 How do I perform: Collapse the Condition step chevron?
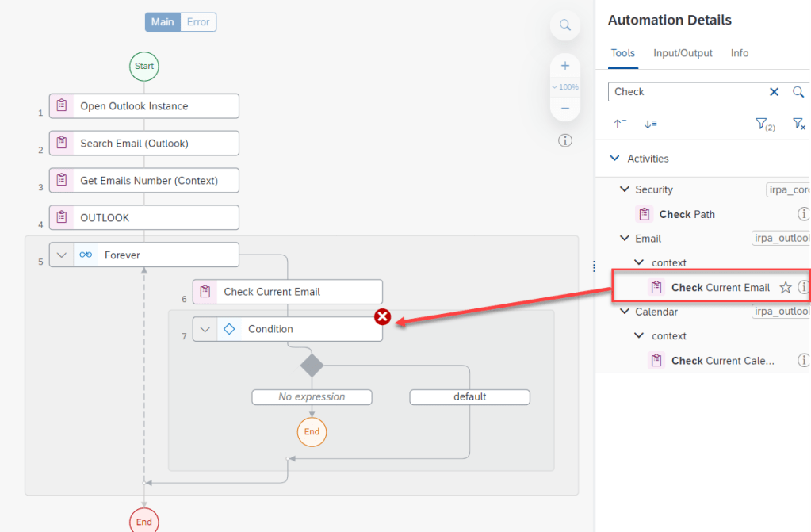pos(205,329)
